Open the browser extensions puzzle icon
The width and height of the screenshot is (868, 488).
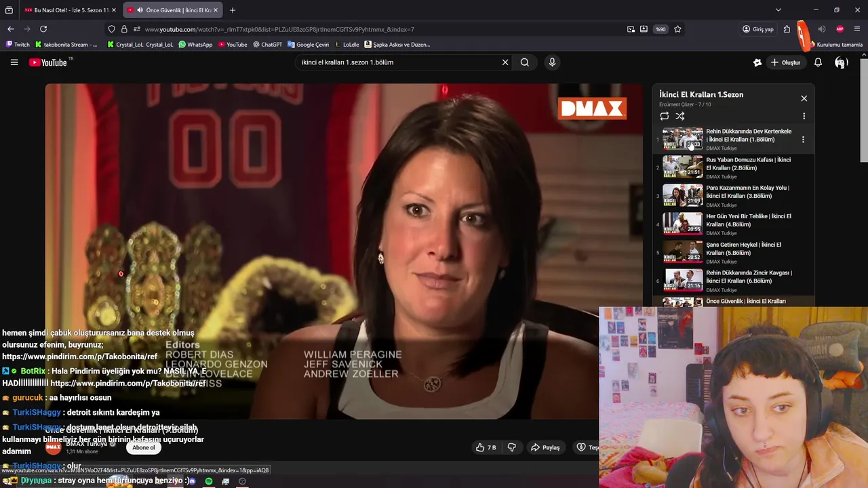(x=787, y=29)
